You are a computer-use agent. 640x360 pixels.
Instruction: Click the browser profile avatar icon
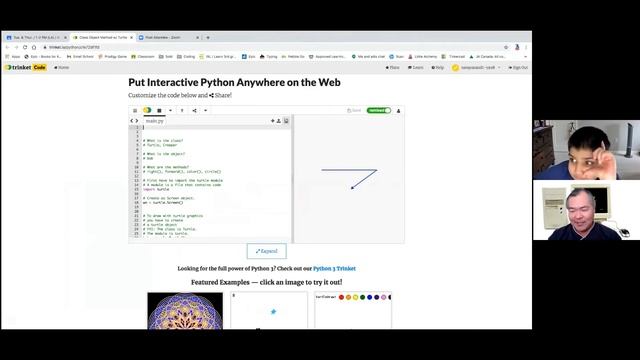517,47
